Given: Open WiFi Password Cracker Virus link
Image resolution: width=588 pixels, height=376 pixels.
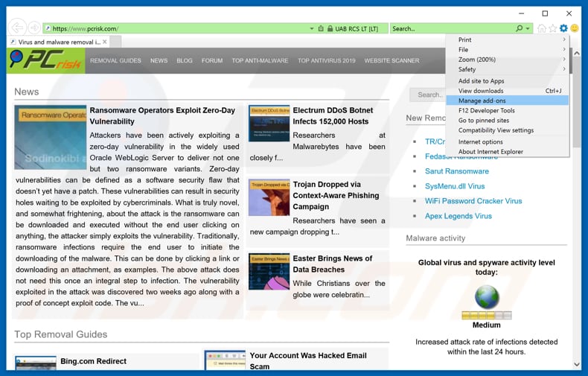Looking at the screenshot, I should (473, 201).
